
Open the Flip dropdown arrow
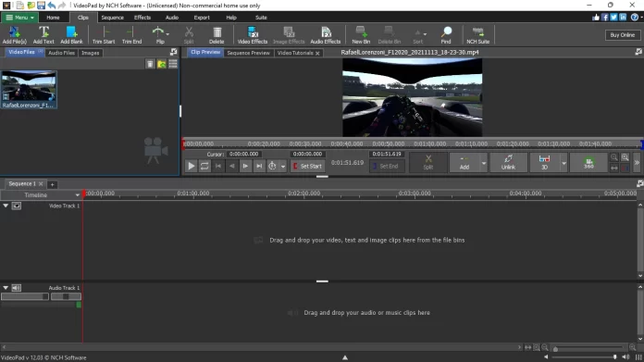coord(167,34)
